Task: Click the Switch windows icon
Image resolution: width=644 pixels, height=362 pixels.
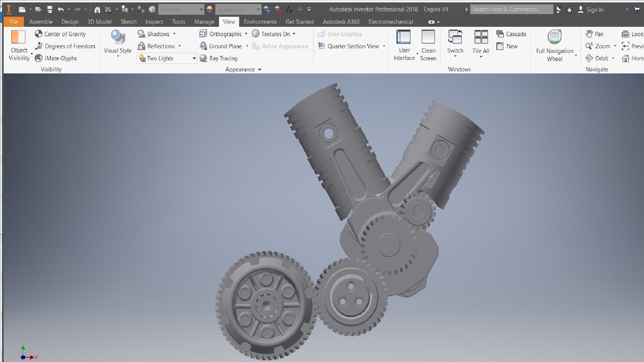Action: [x=455, y=37]
